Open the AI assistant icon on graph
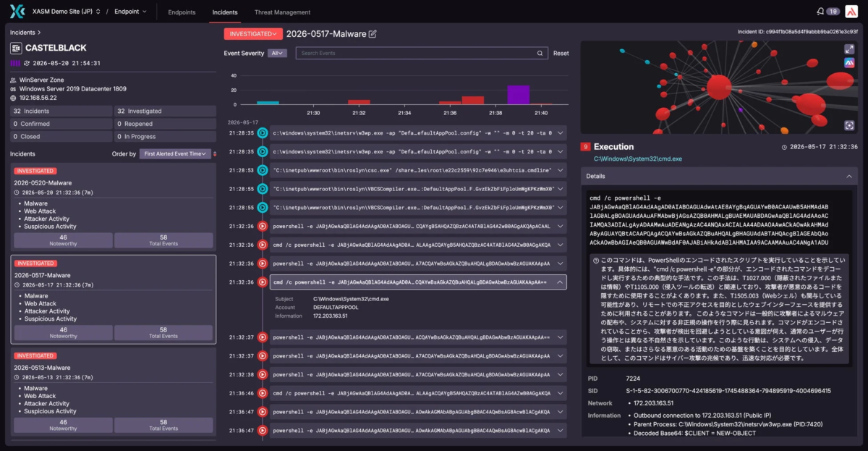Image resolution: width=868 pixels, height=451 pixels. pyautogui.click(x=849, y=64)
